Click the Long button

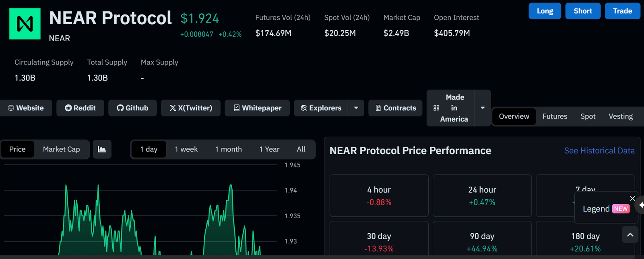tap(545, 11)
